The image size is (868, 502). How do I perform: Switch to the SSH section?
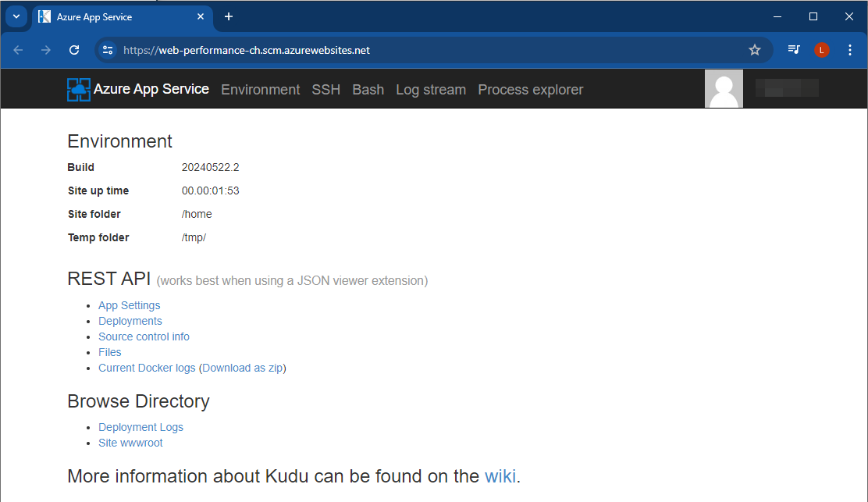coord(325,89)
